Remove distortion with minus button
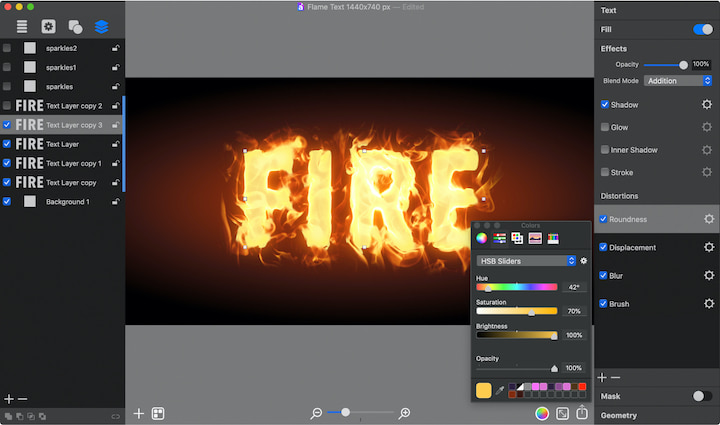Screen dimensions: 720x425 pos(615,377)
